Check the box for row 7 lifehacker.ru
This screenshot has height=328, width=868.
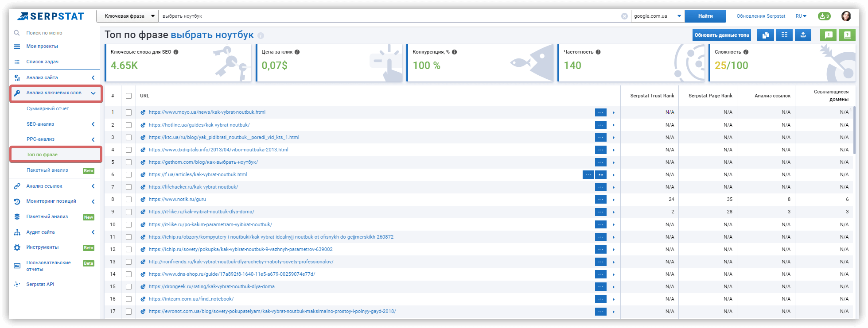click(x=128, y=187)
